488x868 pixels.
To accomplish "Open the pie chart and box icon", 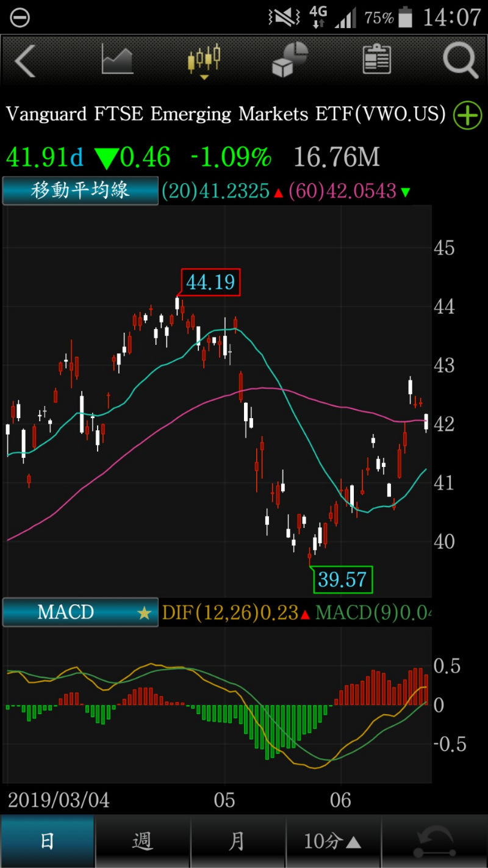I will point(290,60).
